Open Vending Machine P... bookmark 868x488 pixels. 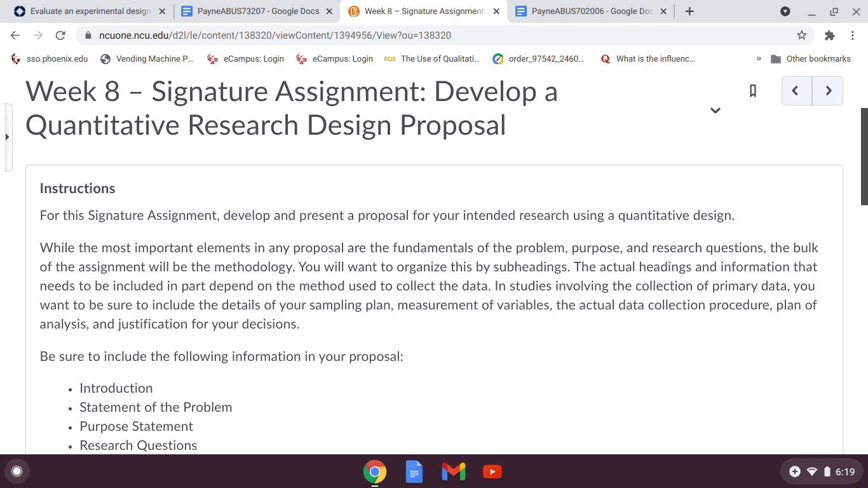(147, 58)
